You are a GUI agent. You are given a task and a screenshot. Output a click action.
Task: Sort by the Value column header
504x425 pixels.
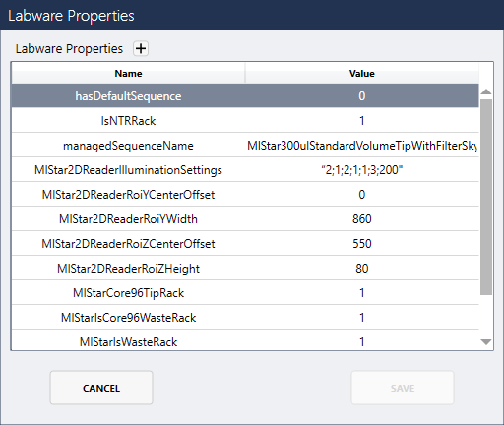point(362,73)
